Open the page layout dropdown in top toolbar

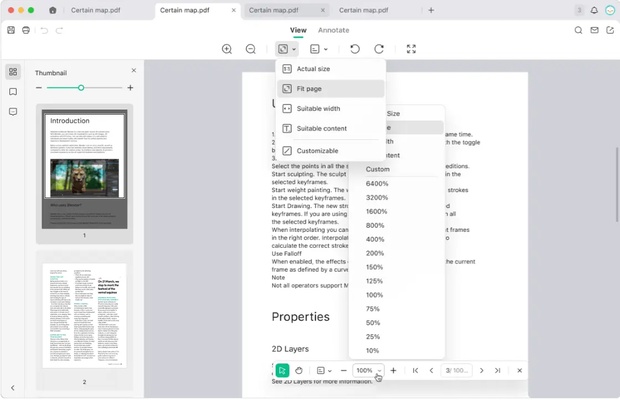tap(319, 49)
